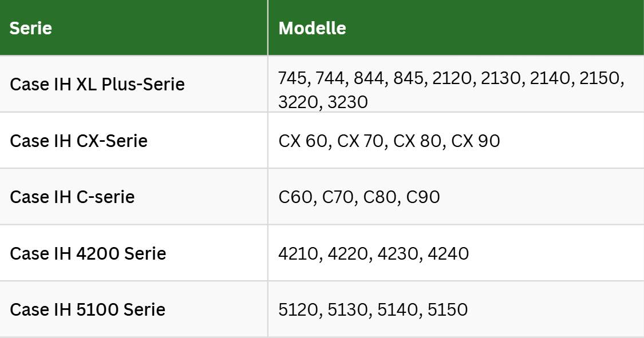Select the Case IH C-serie cell

[72, 197]
